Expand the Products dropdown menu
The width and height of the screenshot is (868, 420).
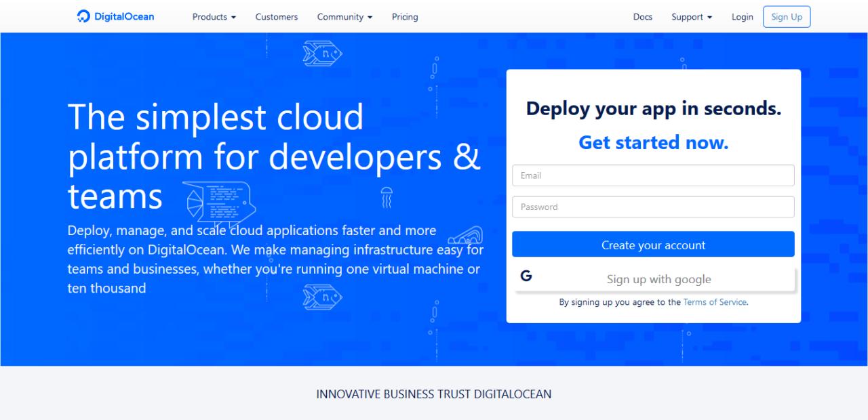coord(214,17)
